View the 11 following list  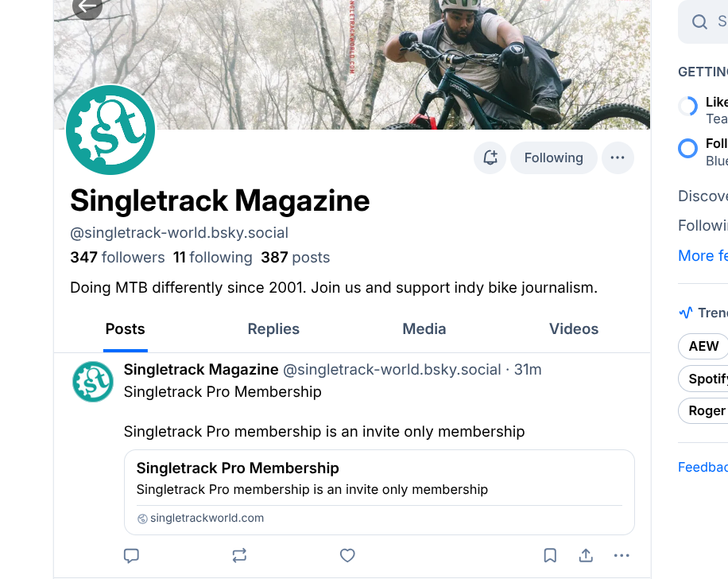click(x=212, y=258)
